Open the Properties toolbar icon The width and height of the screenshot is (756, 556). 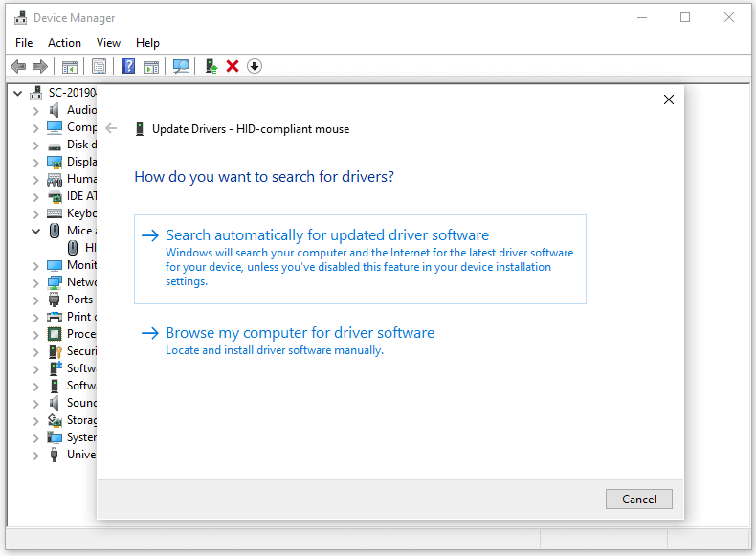pos(99,67)
